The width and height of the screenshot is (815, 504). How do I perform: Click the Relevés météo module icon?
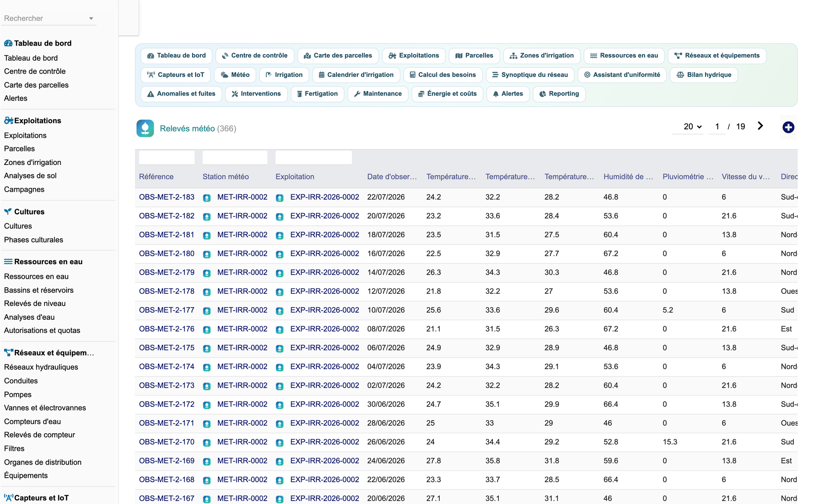(145, 128)
